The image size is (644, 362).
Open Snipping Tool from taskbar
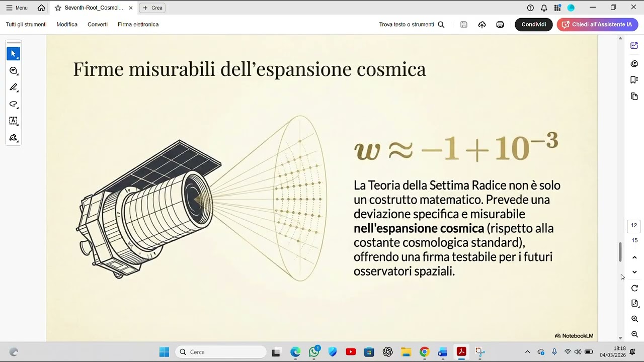(479, 352)
